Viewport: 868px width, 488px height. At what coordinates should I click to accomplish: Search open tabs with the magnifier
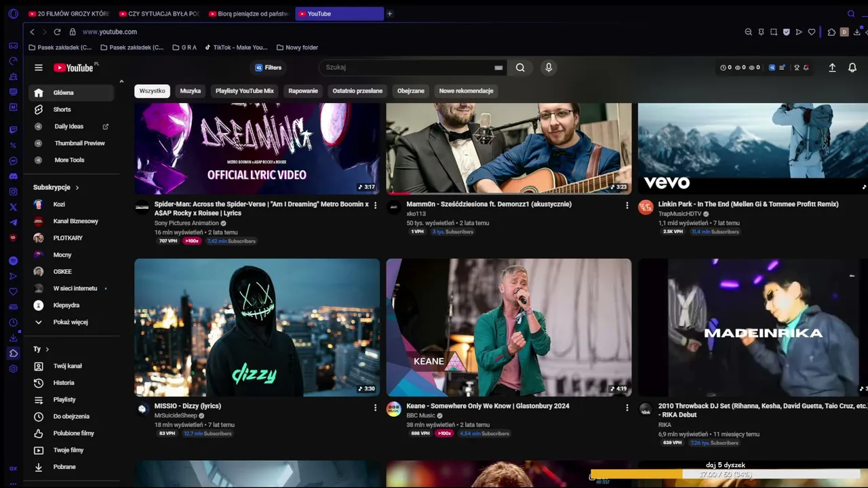coord(851,14)
